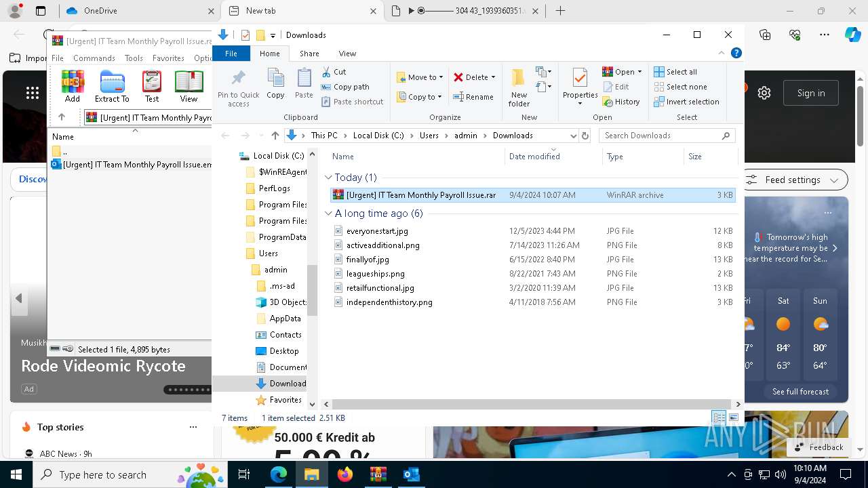This screenshot has height=488, width=868.
Task: Open Explorer Help icon
Action: point(736,53)
